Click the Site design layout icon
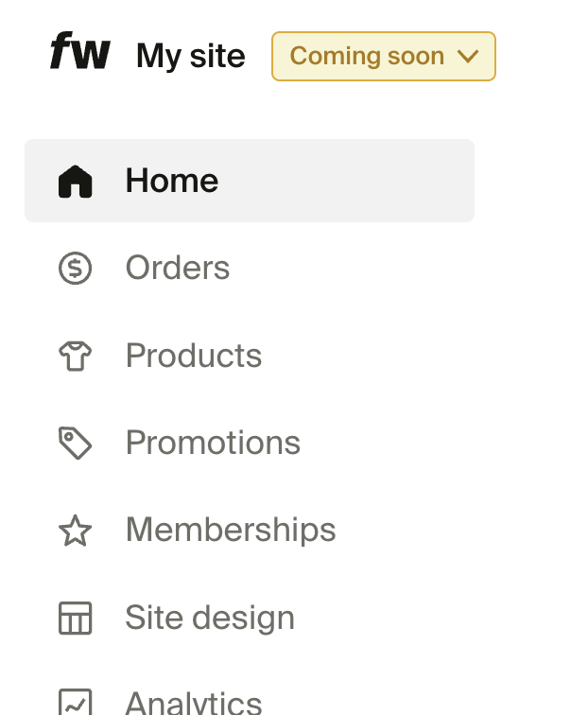The width and height of the screenshot is (588, 715). click(x=76, y=619)
